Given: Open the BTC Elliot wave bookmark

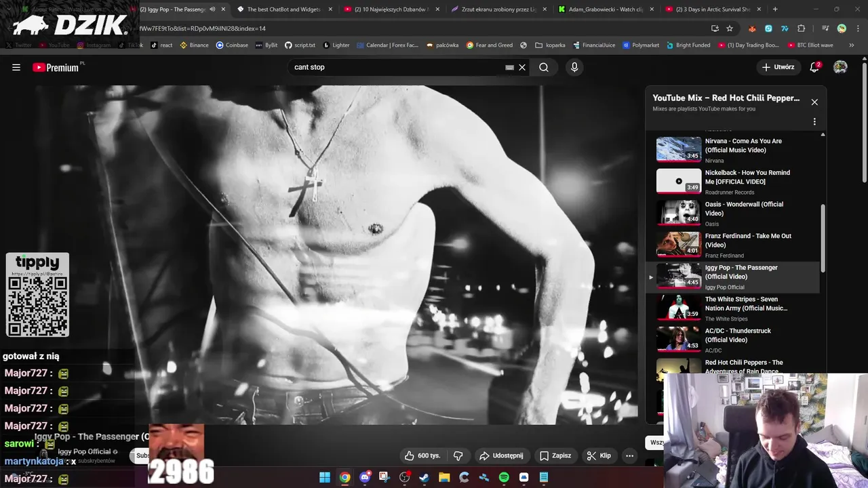Looking at the screenshot, I should point(810,45).
